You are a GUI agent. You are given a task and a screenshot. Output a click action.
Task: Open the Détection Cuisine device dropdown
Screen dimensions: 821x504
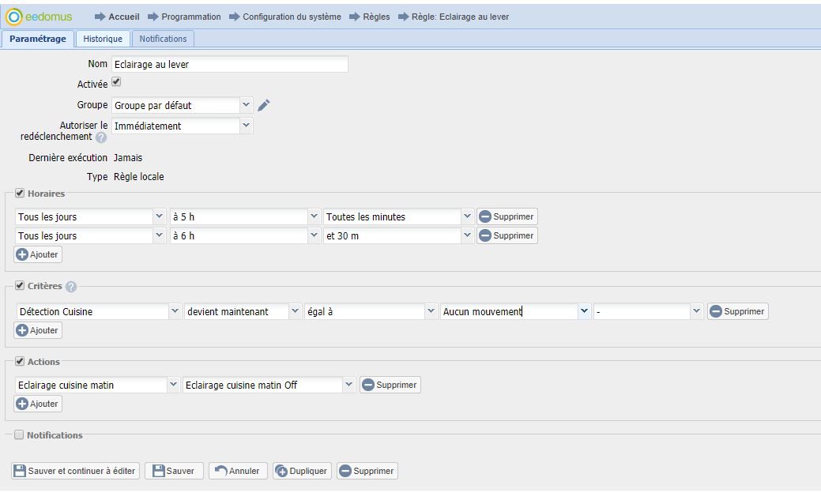click(x=175, y=311)
